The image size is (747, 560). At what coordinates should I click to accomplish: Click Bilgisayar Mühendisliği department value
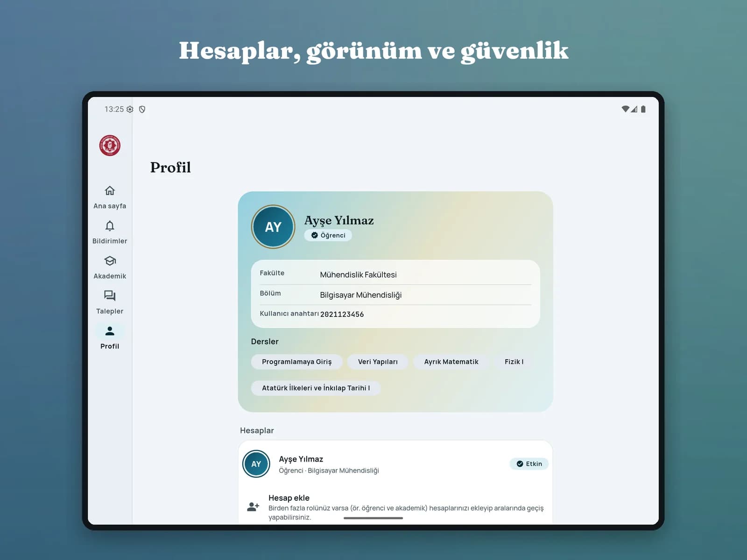tap(361, 295)
